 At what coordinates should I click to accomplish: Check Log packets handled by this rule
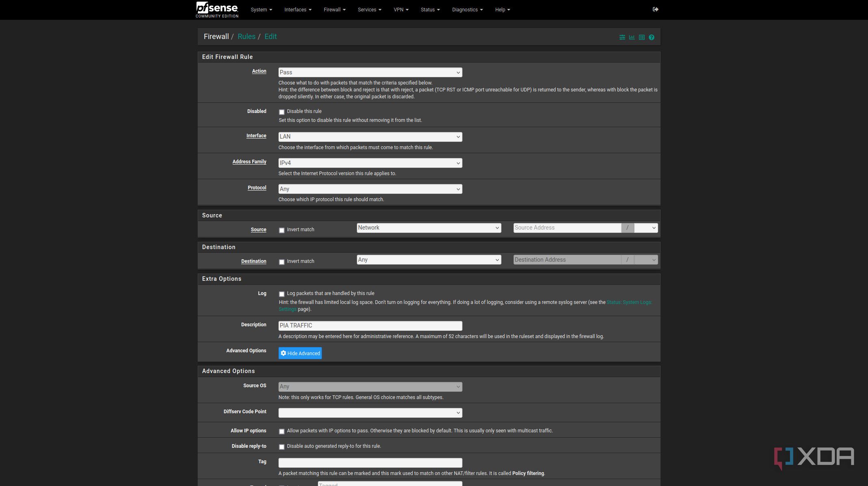[x=282, y=293]
